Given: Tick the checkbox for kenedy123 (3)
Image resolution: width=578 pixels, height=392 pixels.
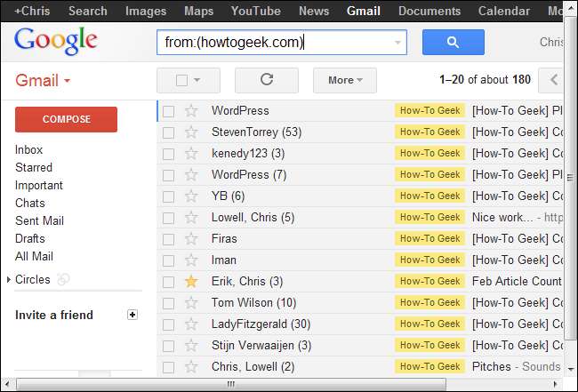Looking at the screenshot, I should coord(168,154).
